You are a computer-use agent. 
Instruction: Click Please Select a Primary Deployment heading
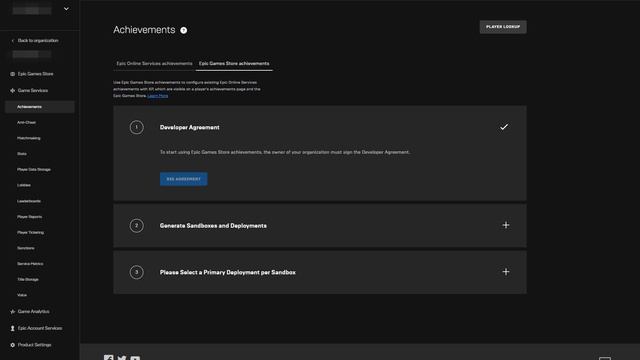point(228,272)
